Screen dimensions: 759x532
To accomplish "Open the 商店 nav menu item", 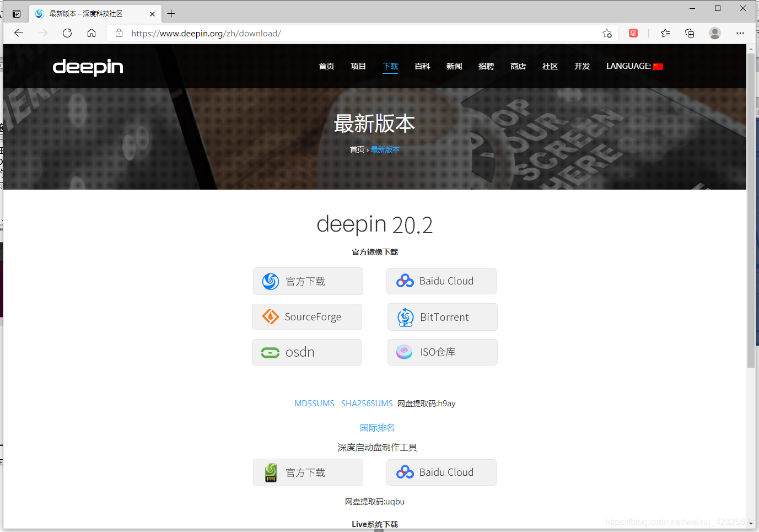I will [518, 66].
